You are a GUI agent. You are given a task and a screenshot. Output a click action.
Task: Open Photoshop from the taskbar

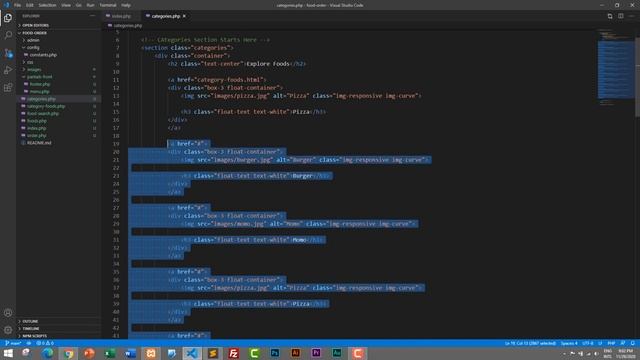pos(275,353)
